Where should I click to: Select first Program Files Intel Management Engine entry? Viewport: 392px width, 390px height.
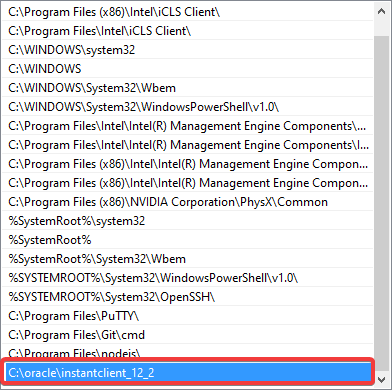[x=187, y=126]
